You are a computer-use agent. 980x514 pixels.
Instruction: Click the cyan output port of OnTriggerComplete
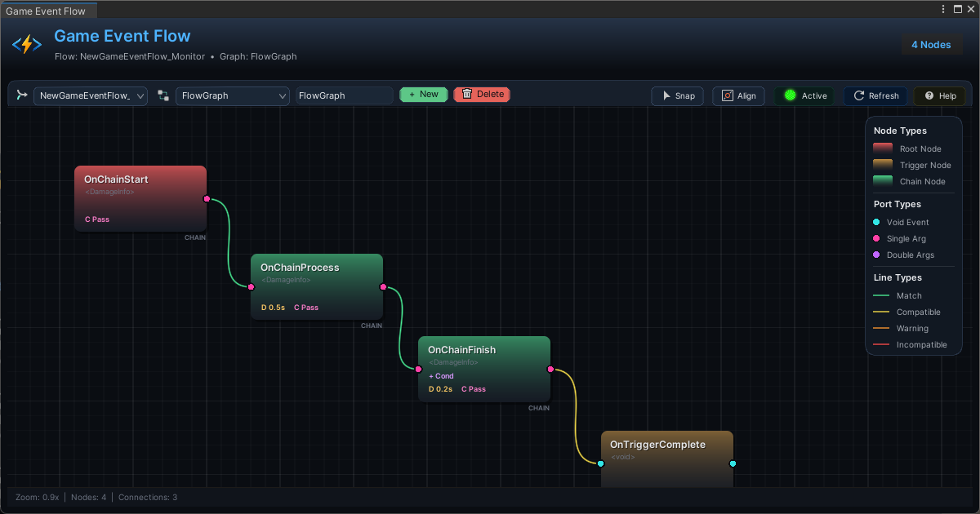pyautogui.click(x=733, y=463)
